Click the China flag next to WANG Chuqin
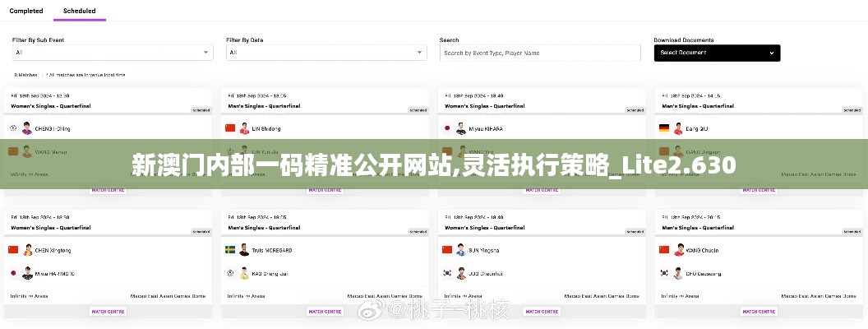Screen dimensions: 868x329 click(664, 249)
